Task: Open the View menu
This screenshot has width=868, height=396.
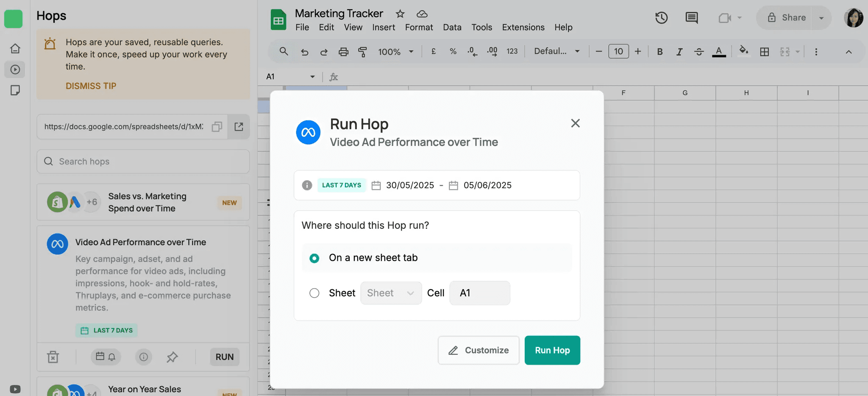Action: (x=353, y=28)
